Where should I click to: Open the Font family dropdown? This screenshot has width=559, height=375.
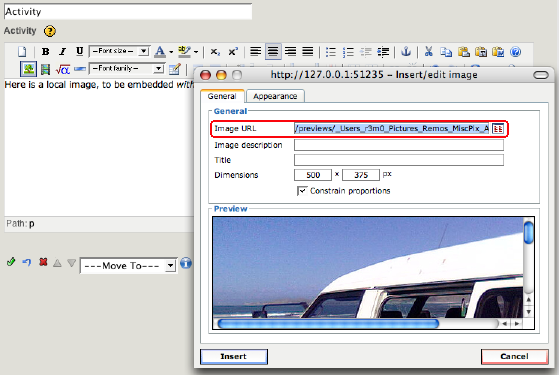[x=127, y=68]
